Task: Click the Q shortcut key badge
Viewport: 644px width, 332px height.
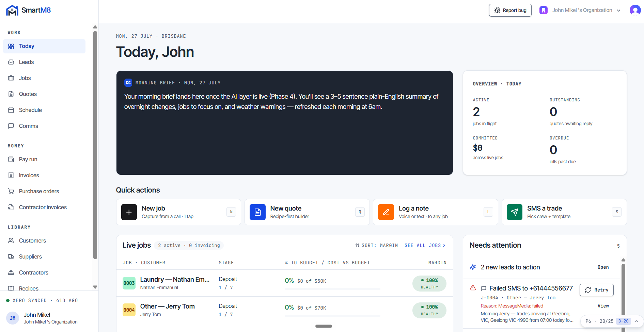Action: click(360, 212)
